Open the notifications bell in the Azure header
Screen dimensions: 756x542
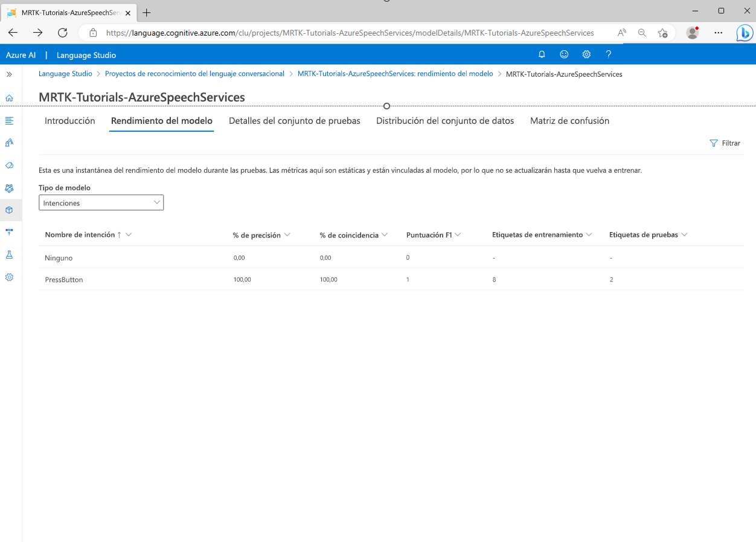pos(542,54)
